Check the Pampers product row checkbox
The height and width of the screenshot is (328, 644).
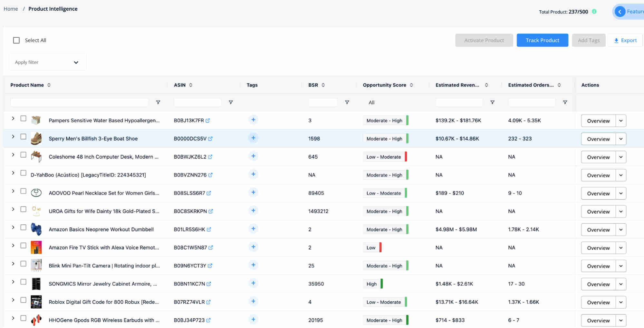[x=23, y=118]
